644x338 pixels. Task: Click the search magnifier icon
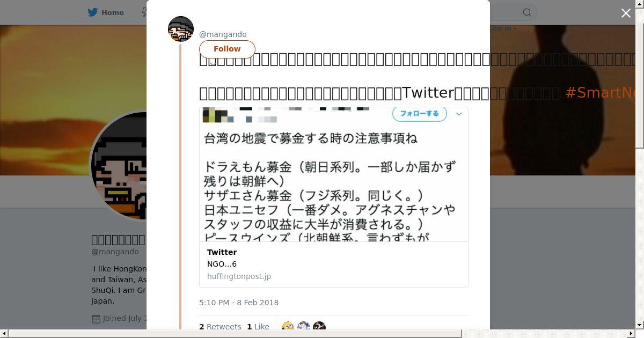(527, 12)
